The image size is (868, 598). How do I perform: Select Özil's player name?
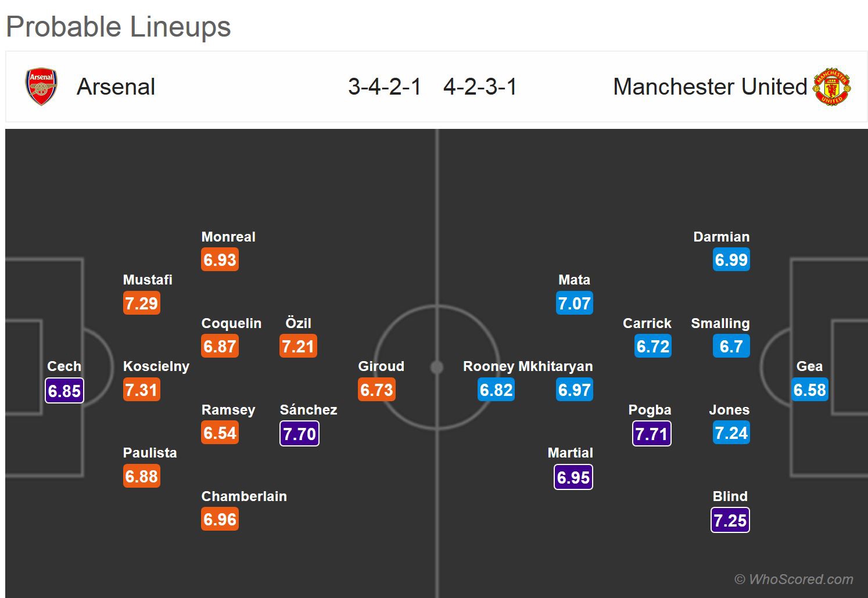298,323
